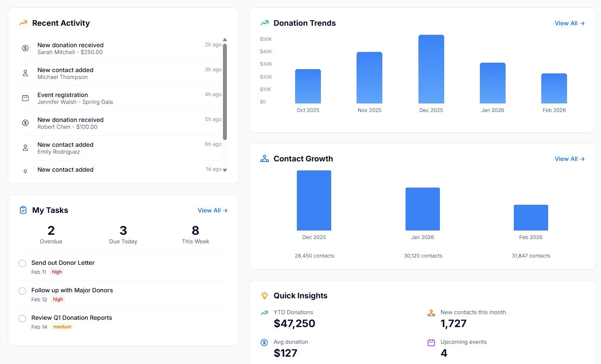Image resolution: width=601 pixels, height=364 pixels.
Task: Open Sarah Mitchell - $250.00 activity row
Action: 121,49
